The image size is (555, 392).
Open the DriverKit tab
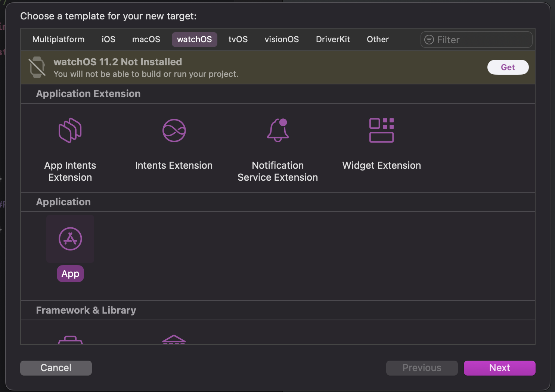(x=333, y=39)
